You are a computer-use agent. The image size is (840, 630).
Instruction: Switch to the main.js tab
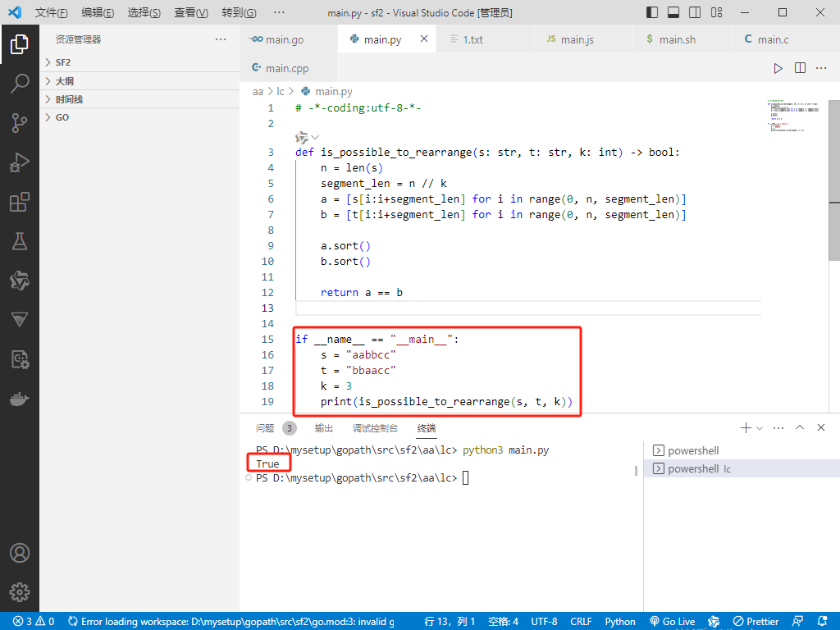(x=583, y=39)
